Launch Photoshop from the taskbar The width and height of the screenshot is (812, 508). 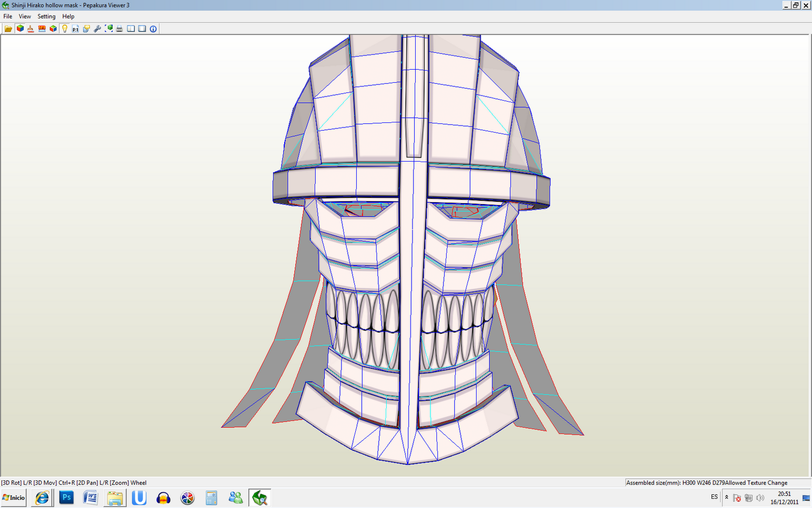tap(66, 498)
